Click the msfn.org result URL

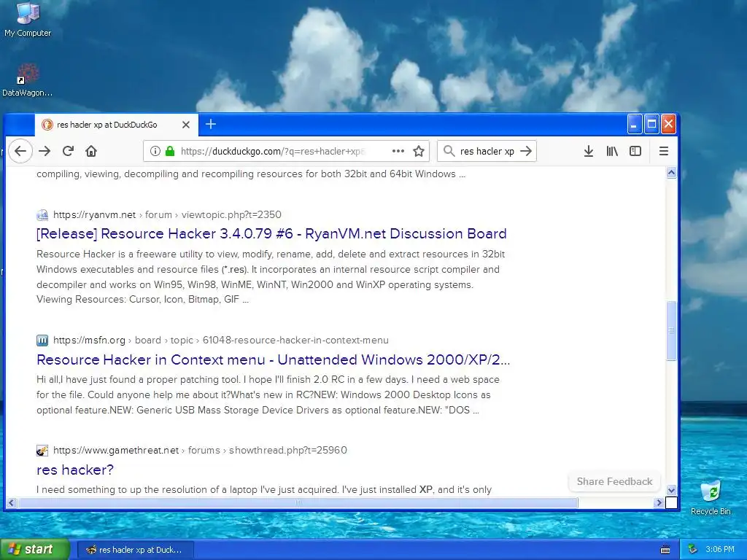220,341
